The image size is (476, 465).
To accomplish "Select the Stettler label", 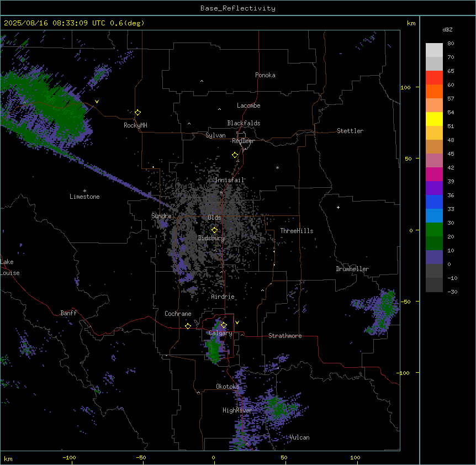I will coord(350,131).
